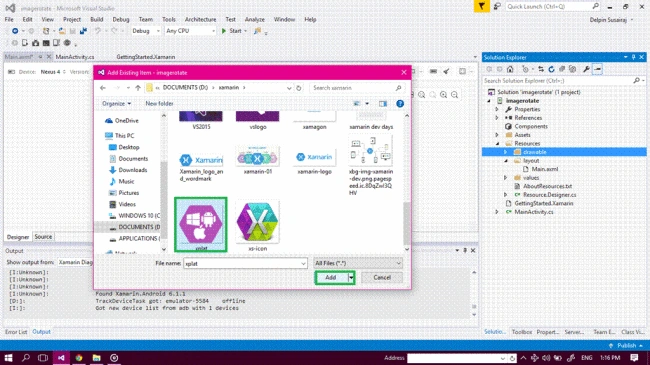This screenshot has height=365, width=650.
Task: Click Refresh icon in Solution Explorer toolbar
Action: pyautogui.click(x=551, y=69)
